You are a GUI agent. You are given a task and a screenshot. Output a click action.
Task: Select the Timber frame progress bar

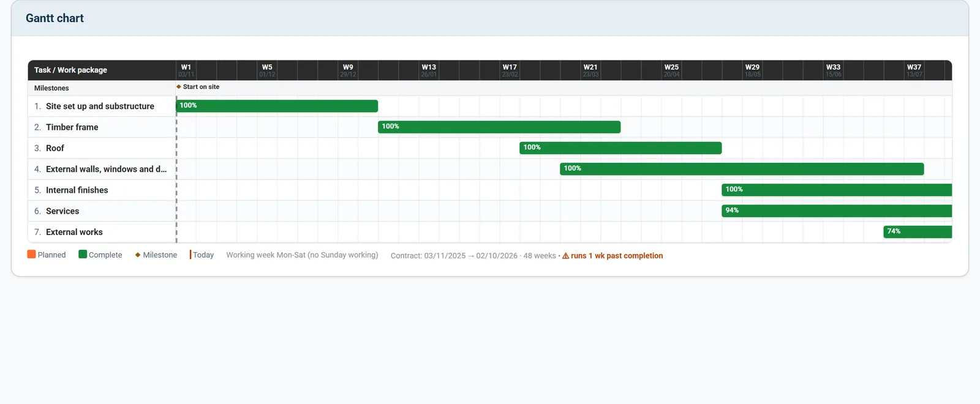(x=499, y=127)
